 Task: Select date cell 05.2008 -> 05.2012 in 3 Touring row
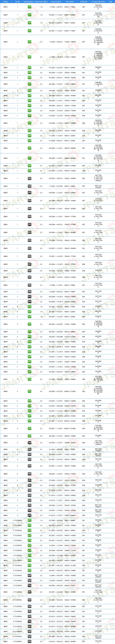(56, 520)
